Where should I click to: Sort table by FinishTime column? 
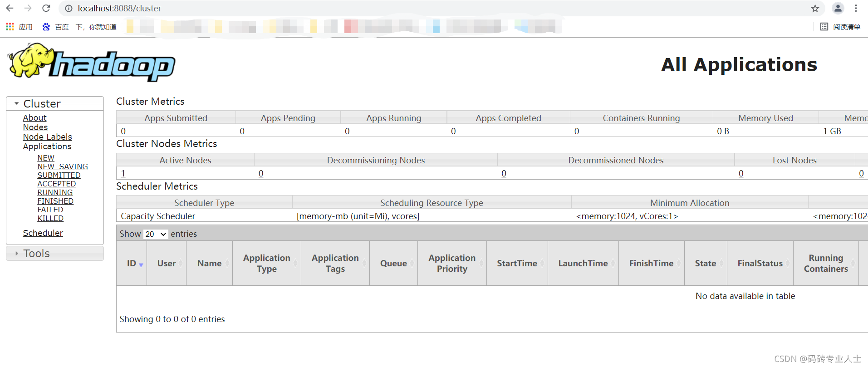pos(651,263)
